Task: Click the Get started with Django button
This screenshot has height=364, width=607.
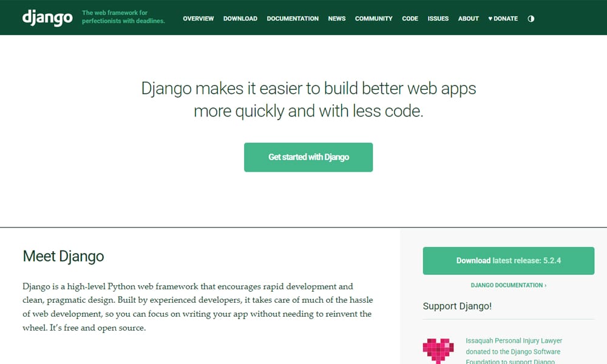Action: pos(308,157)
